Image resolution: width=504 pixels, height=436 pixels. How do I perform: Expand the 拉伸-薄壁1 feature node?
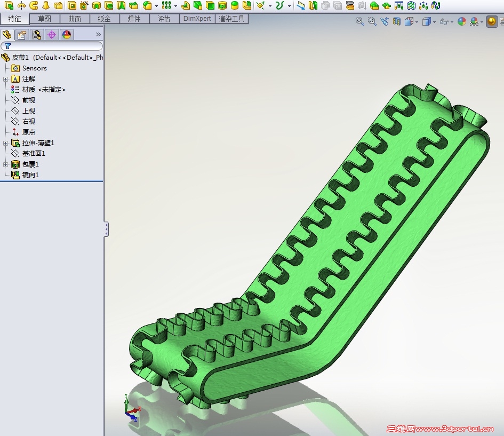click(5, 143)
